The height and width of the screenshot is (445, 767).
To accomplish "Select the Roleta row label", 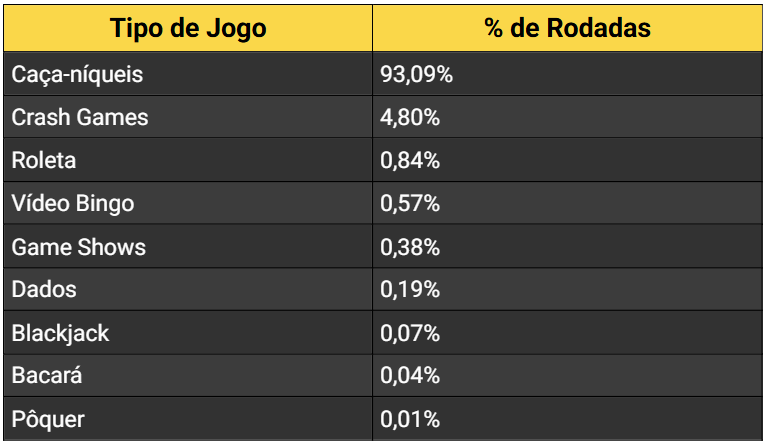I will tap(44, 160).
